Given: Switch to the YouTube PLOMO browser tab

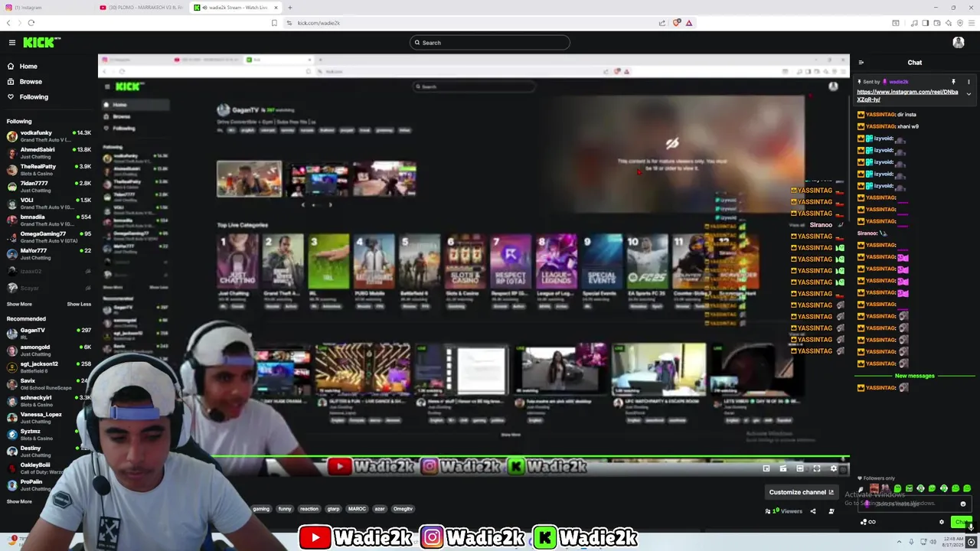Looking at the screenshot, I should [x=142, y=8].
